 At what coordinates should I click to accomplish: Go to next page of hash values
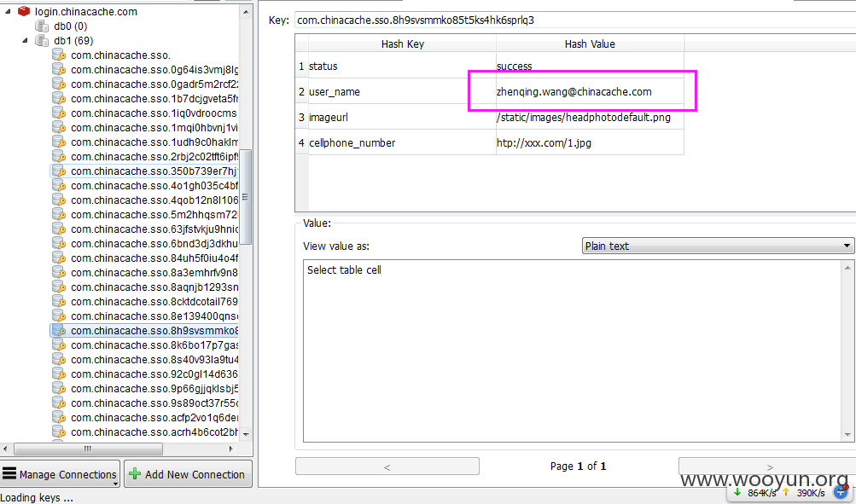tap(767, 467)
